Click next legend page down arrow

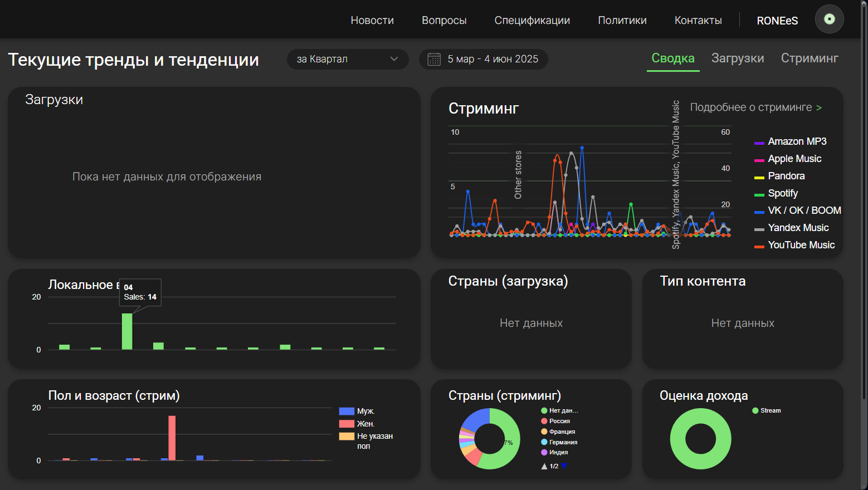[564, 467]
